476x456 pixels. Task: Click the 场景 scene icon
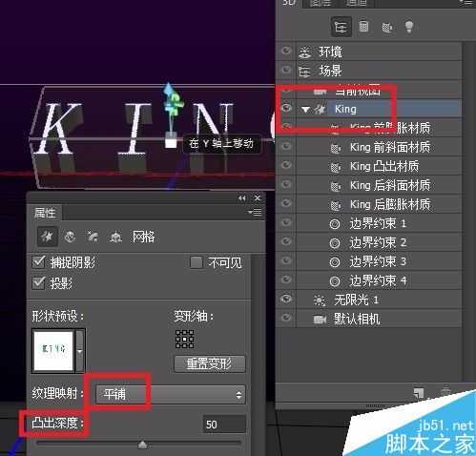(304, 72)
